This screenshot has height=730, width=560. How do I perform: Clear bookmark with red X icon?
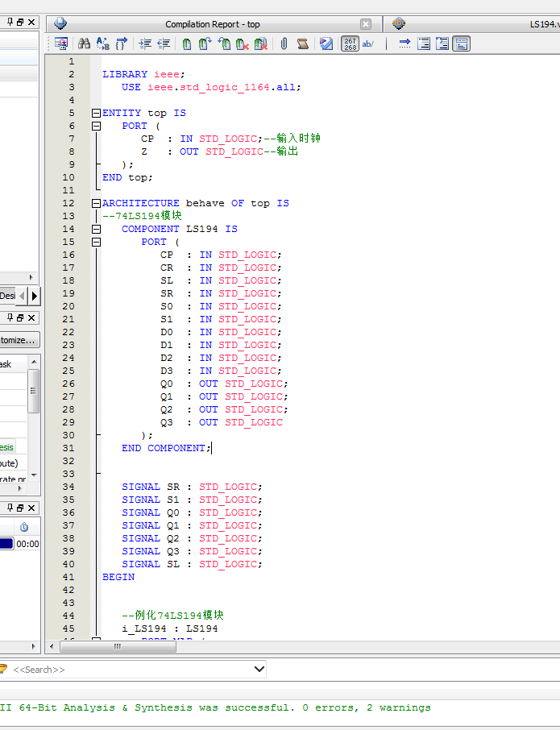[242, 44]
